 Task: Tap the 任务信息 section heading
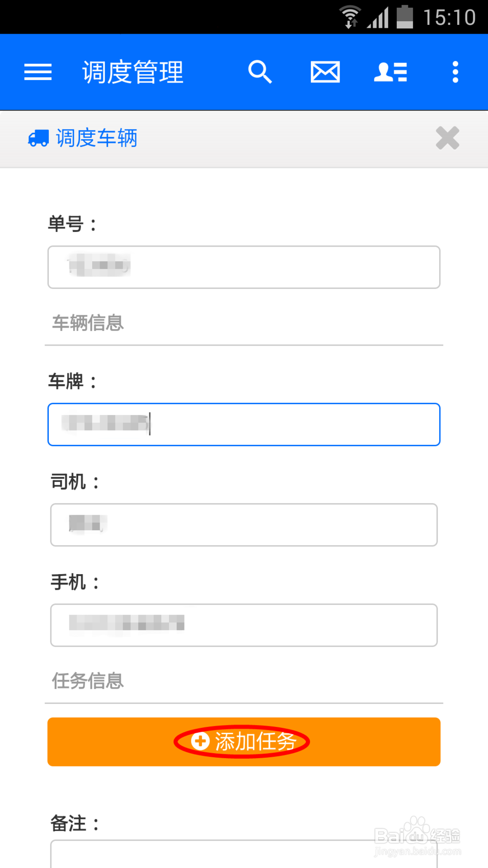[x=88, y=681]
